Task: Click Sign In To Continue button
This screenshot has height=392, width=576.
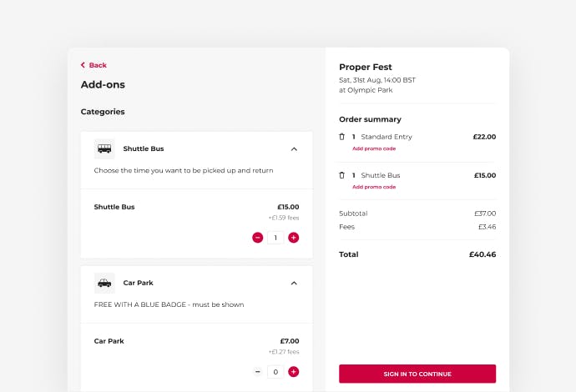Action: point(417,374)
